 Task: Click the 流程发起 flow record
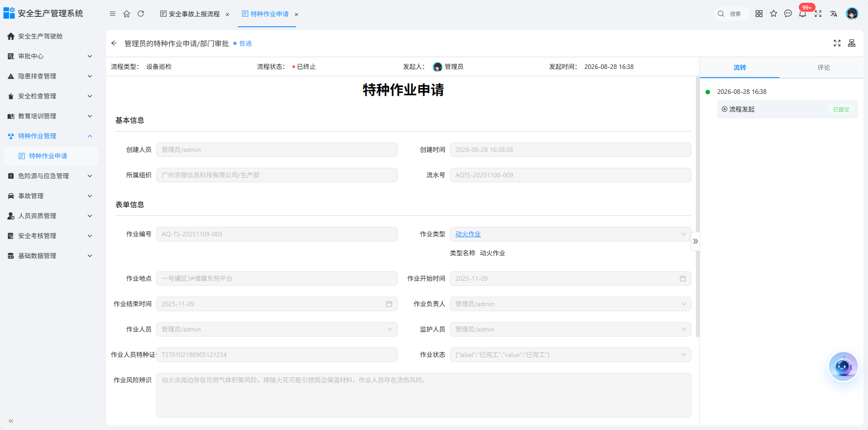click(787, 109)
